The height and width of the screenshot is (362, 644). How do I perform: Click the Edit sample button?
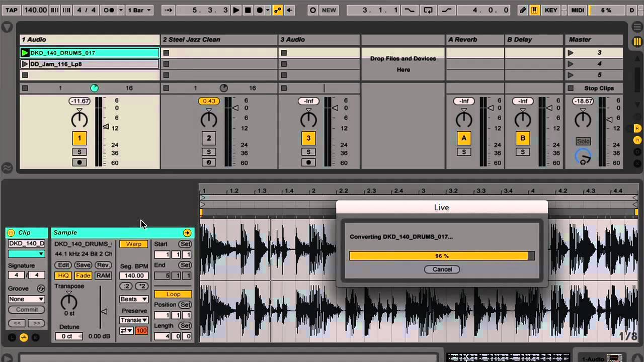tap(63, 265)
